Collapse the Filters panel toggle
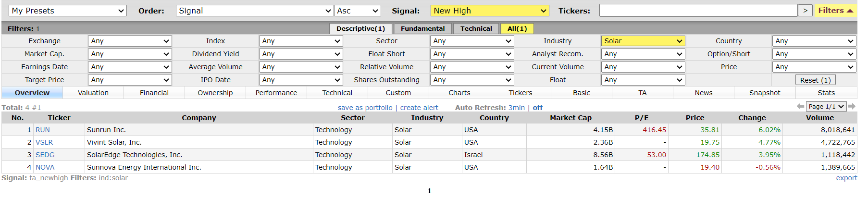The height and width of the screenshot is (198, 868). [x=835, y=11]
